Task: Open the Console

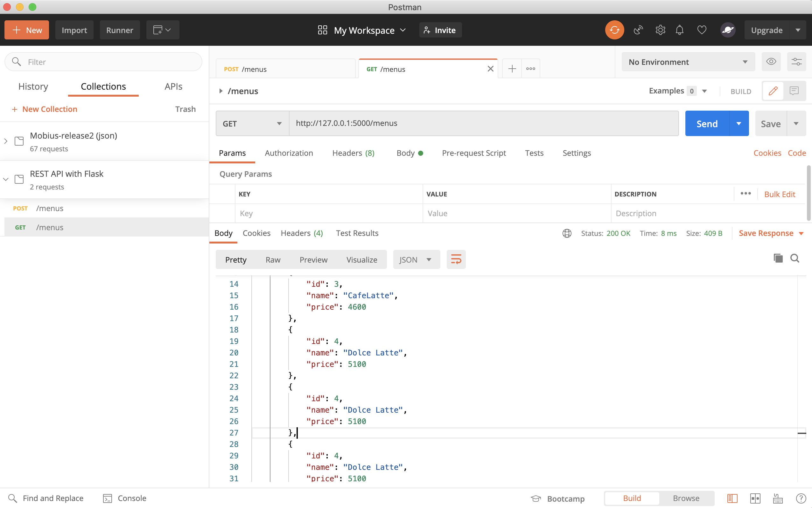Action: click(x=124, y=498)
